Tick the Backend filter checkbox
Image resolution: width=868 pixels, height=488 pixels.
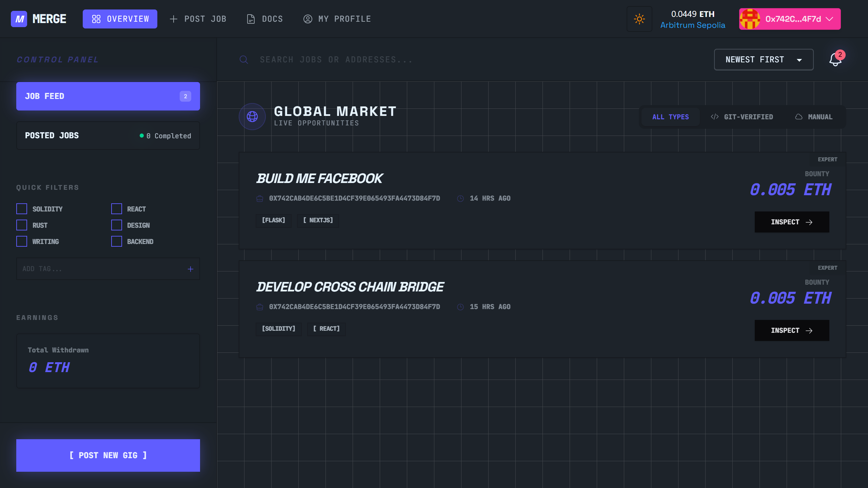click(x=117, y=241)
